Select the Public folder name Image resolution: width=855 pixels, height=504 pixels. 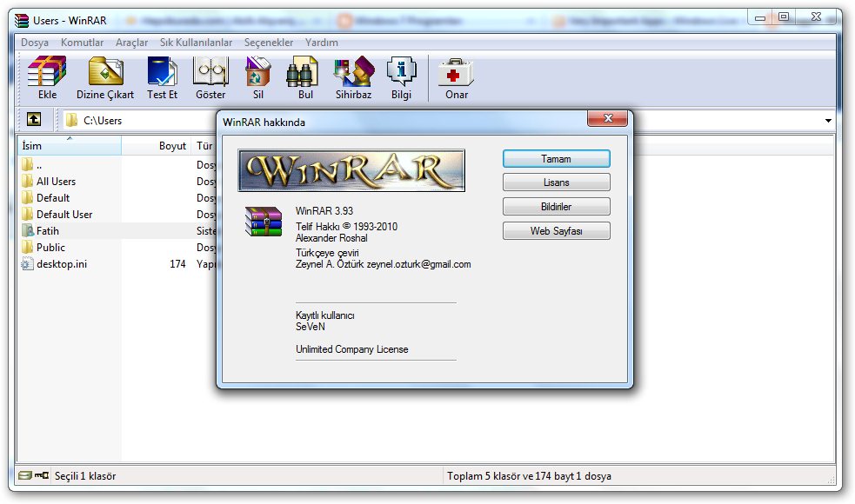point(50,248)
